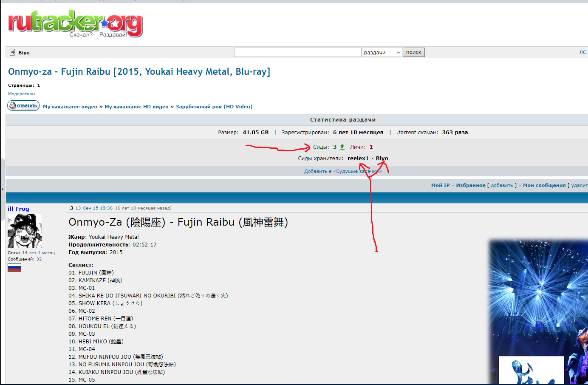
Task: Click setlist row 09. MC-03
Action: pos(82,334)
